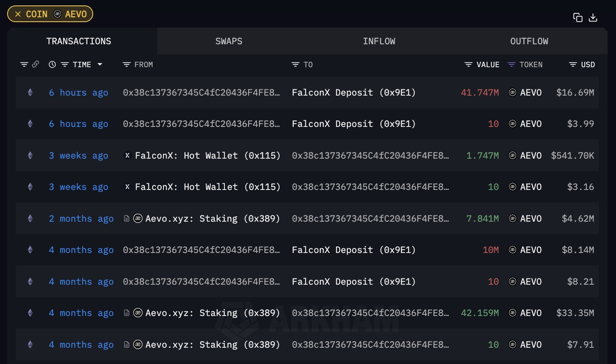Click FalconX Hot Wallet in 1.747M row
This screenshot has width=616, height=364.
(x=207, y=155)
